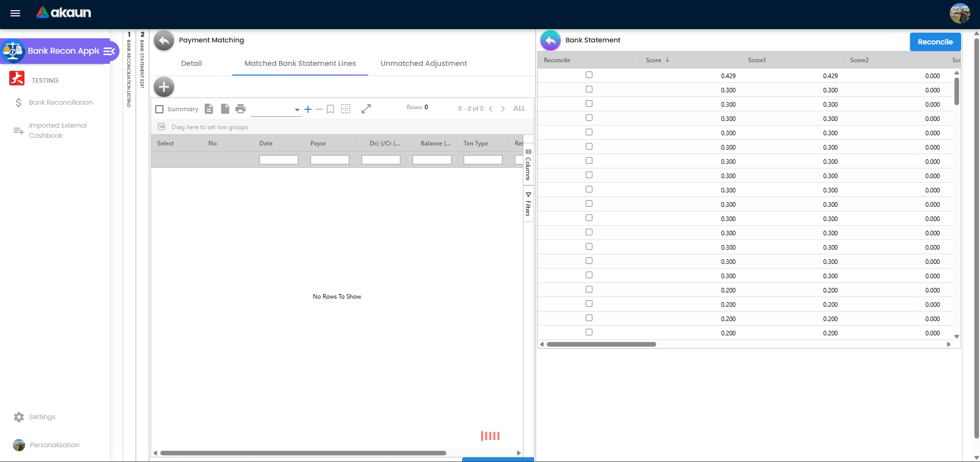
Task: Sort by Score descending arrow
Action: point(667,60)
